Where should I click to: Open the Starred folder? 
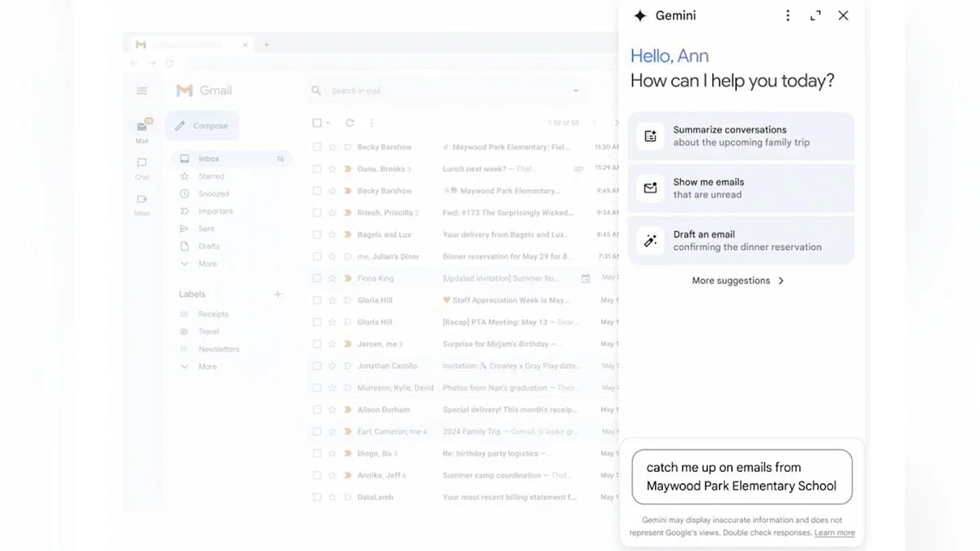point(211,176)
